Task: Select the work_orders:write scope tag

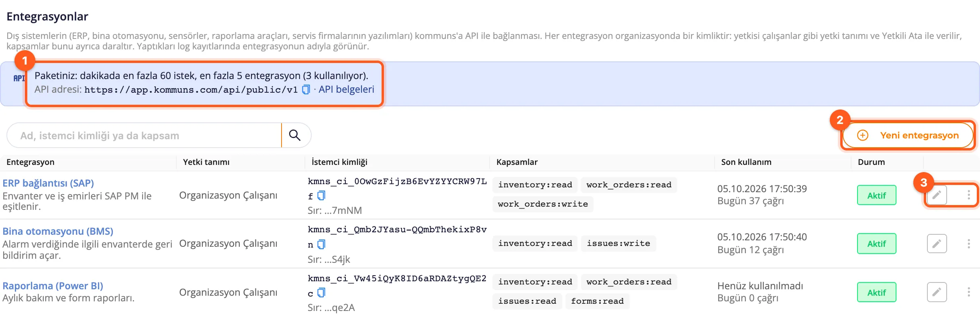Action: point(543,204)
